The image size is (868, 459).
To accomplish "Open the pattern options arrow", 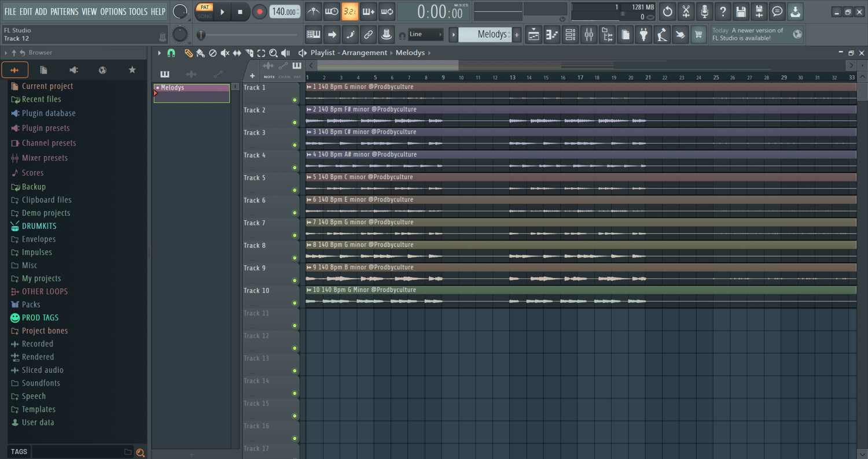I will 454,35.
